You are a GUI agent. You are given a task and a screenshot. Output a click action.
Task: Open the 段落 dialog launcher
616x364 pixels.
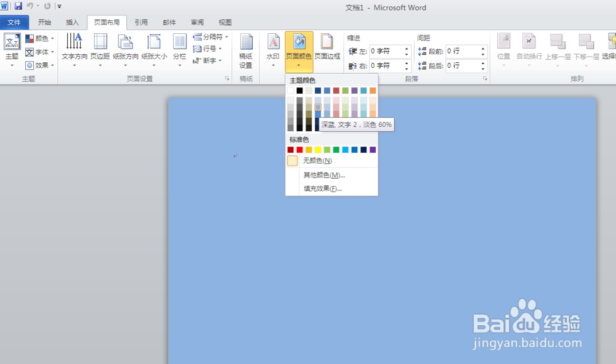pyautogui.click(x=485, y=79)
